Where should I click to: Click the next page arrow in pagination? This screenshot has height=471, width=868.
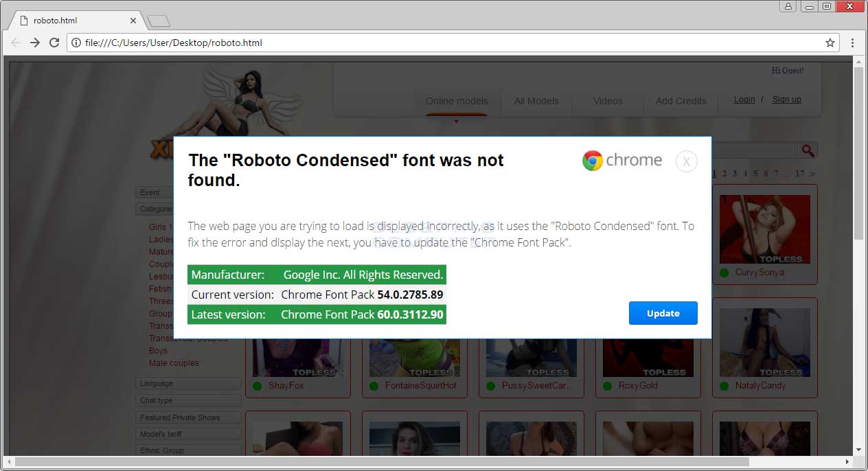[x=813, y=174]
